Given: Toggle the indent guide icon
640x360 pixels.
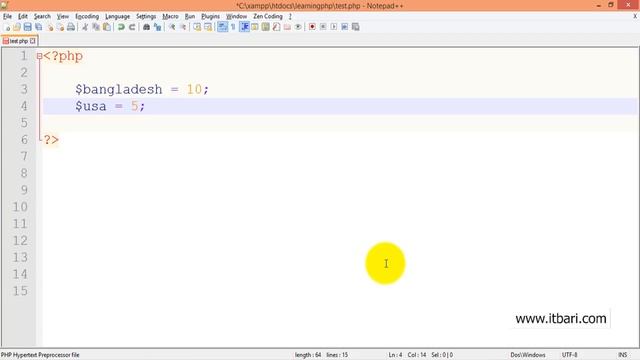Looking at the screenshot, I should 244,27.
